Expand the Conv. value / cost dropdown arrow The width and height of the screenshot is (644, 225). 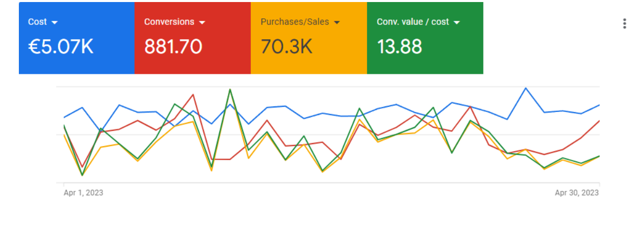(457, 22)
